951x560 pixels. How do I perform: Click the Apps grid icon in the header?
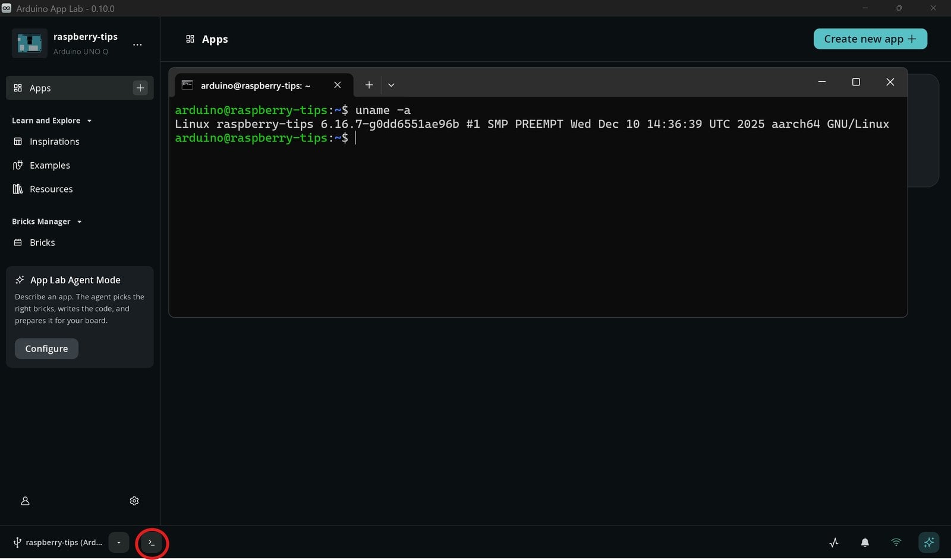click(190, 39)
